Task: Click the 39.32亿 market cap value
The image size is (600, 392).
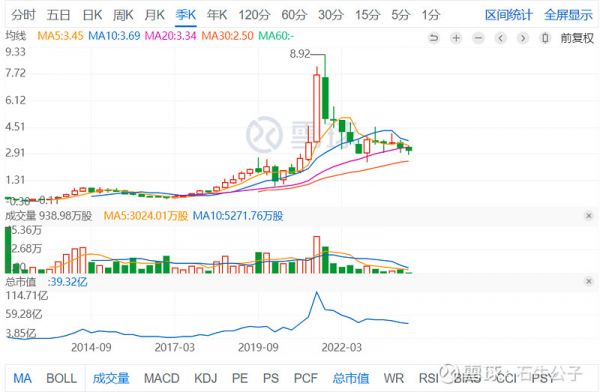Action: tap(68, 282)
